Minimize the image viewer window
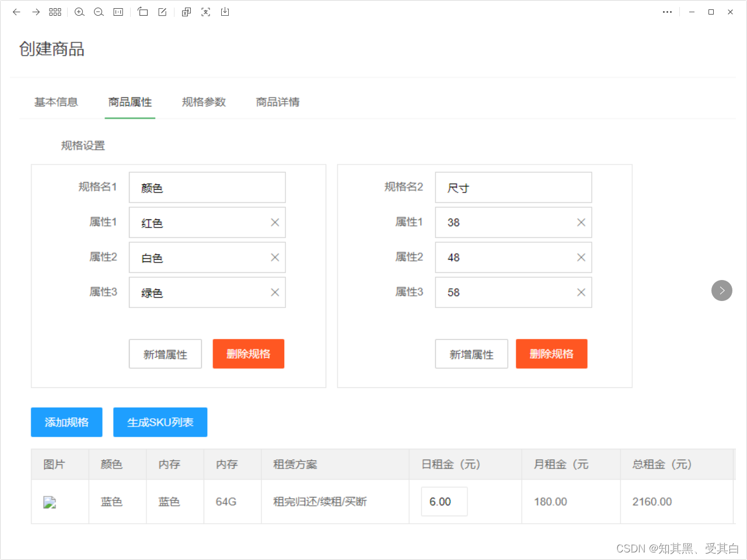This screenshot has width=747, height=560. [x=692, y=12]
